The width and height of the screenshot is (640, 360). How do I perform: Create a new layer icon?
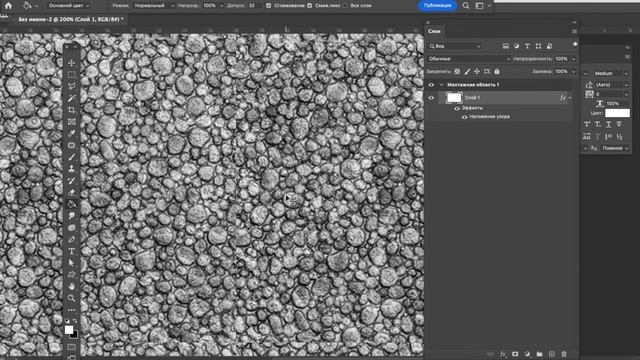point(552,354)
